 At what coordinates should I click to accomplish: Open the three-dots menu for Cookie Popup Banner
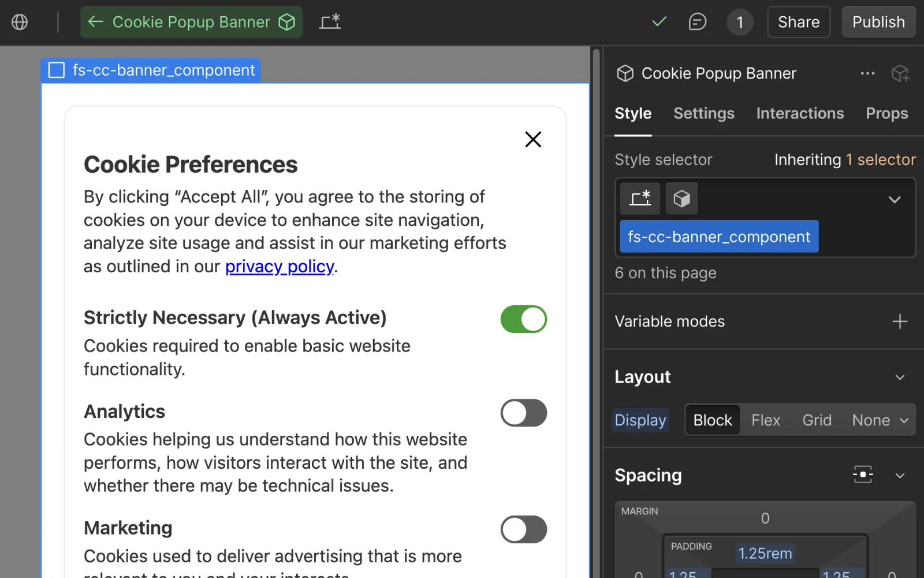pos(867,73)
